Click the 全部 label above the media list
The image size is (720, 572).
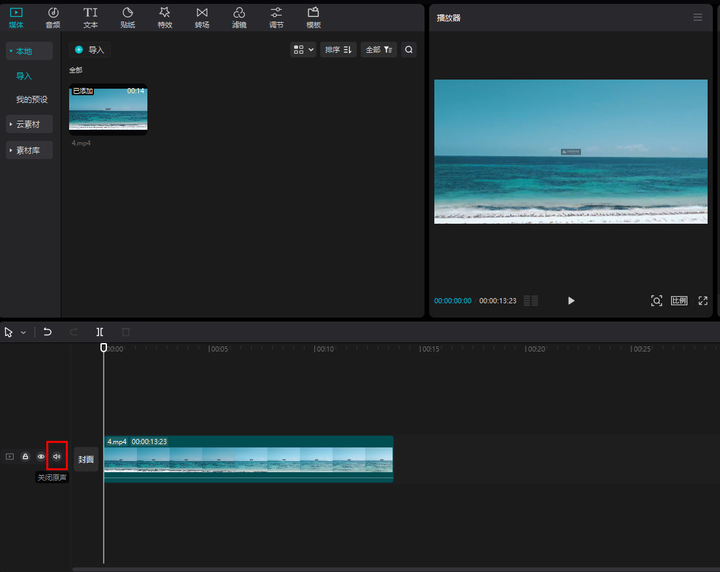click(76, 70)
